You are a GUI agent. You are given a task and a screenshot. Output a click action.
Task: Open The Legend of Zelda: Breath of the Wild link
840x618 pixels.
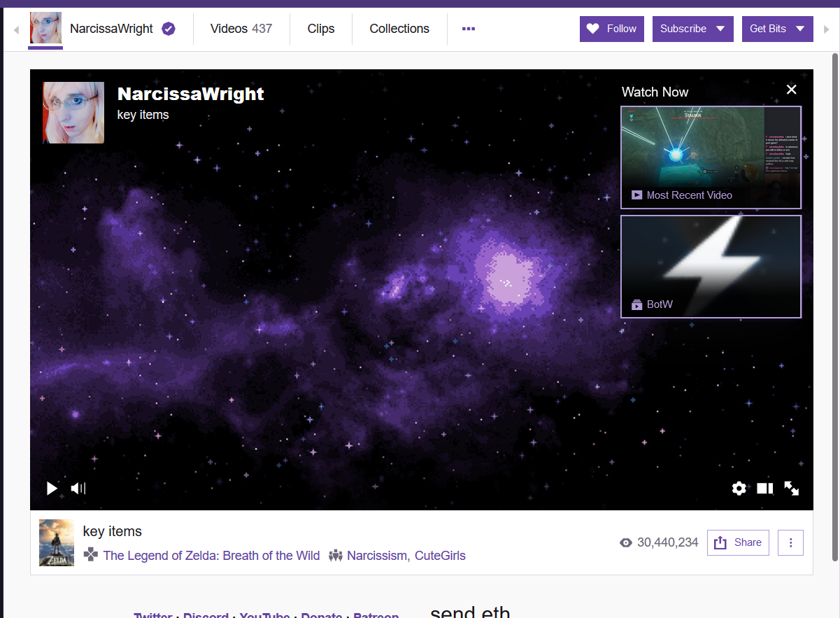tap(211, 556)
